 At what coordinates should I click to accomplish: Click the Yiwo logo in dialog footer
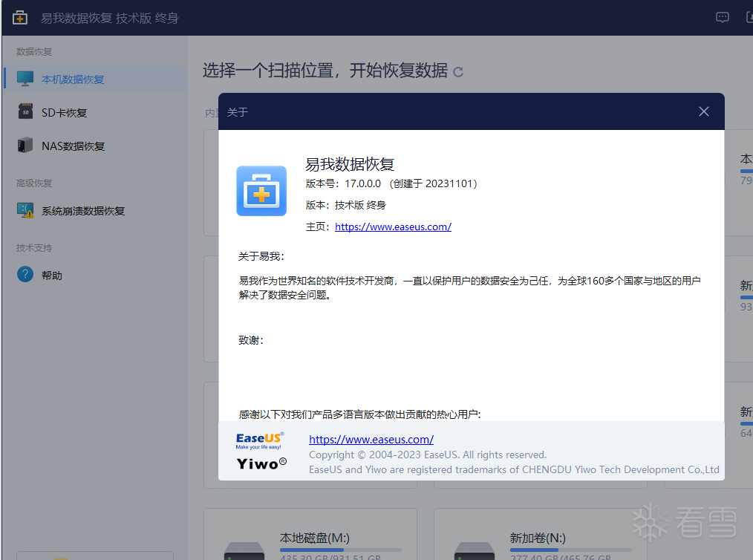(261, 464)
